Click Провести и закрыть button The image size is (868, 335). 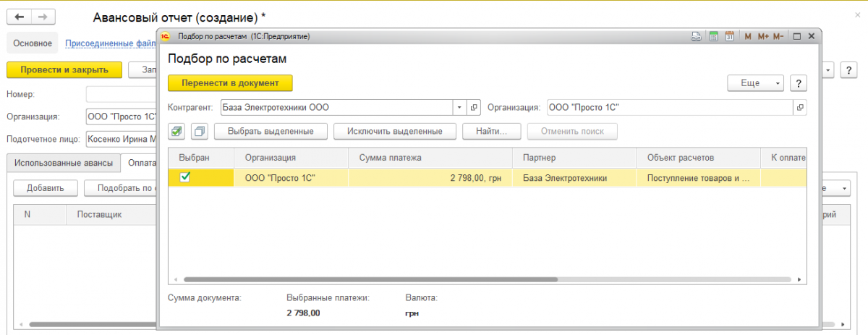click(x=64, y=70)
